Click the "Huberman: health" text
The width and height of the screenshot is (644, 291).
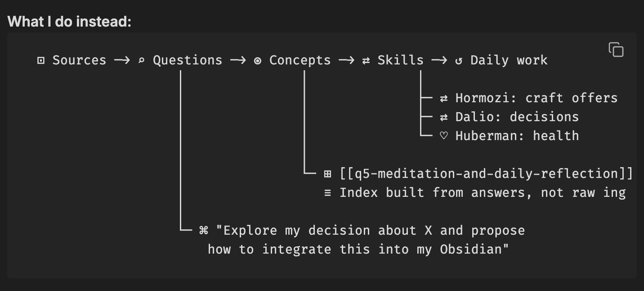tap(517, 136)
